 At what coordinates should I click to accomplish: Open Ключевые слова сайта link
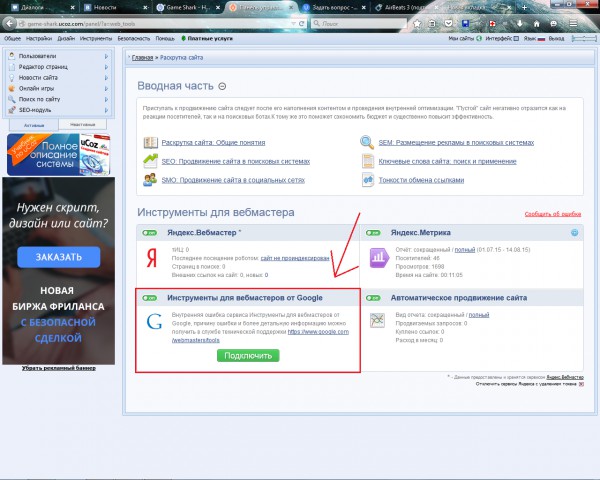[447, 161]
